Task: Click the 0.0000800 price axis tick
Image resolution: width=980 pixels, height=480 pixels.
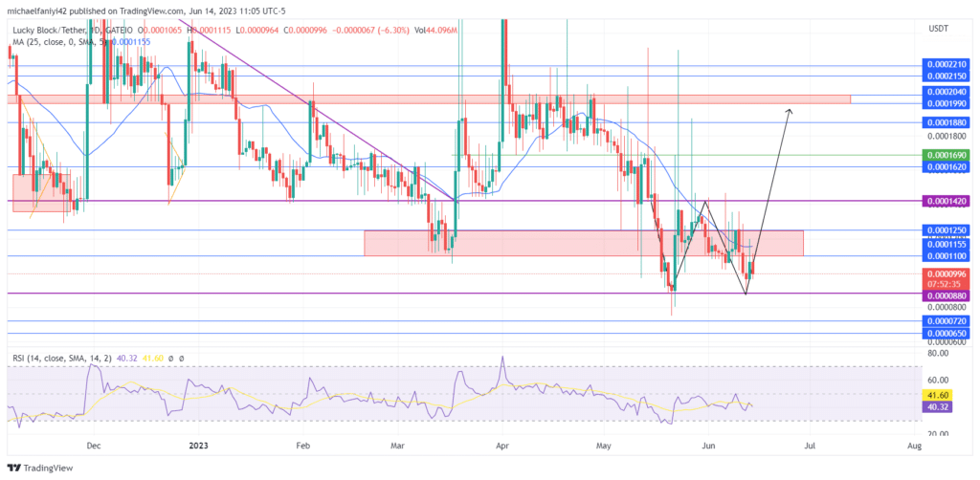Action: 947,307
